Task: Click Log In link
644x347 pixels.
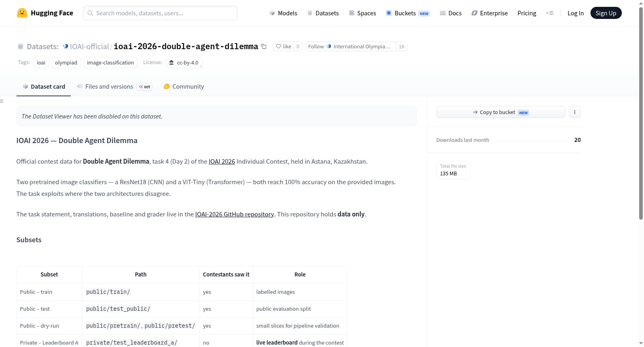Action: pyautogui.click(x=576, y=13)
